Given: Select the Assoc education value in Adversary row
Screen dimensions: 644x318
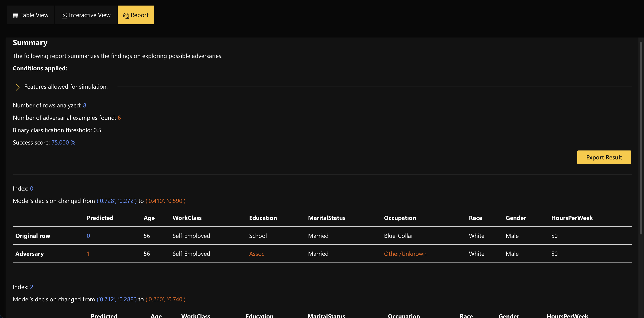Looking at the screenshot, I should tap(257, 254).
